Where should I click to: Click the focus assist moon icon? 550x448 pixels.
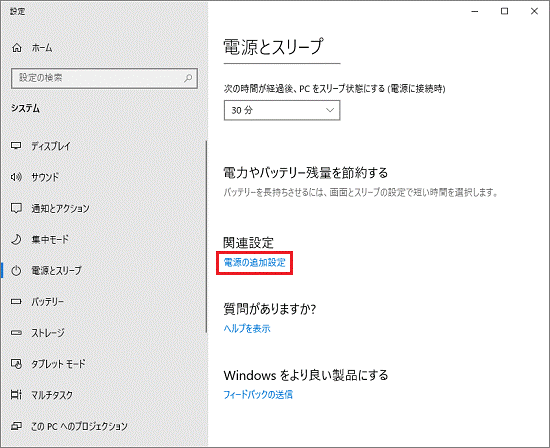[x=16, y=239]
